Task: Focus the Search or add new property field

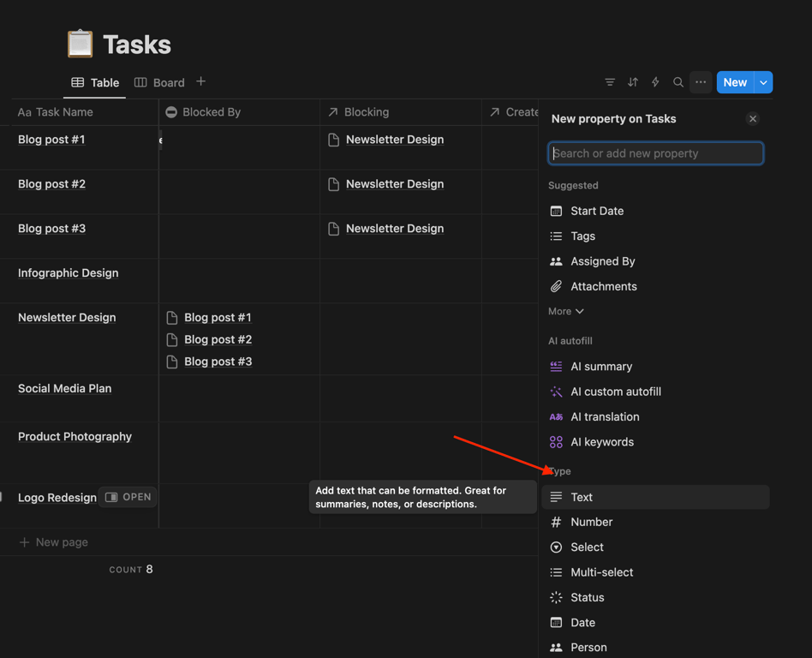Action: (x=655, y=153)
